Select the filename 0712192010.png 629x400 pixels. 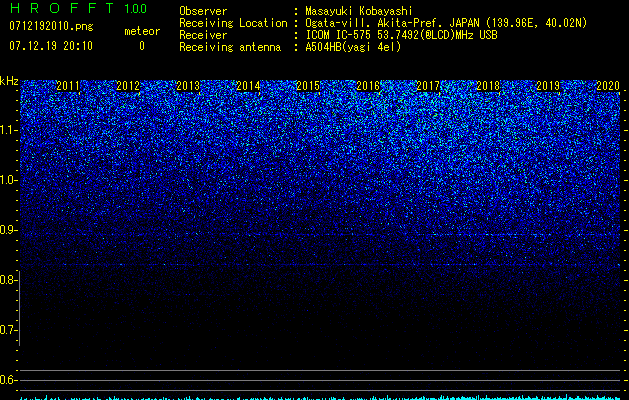pos(51,26)
